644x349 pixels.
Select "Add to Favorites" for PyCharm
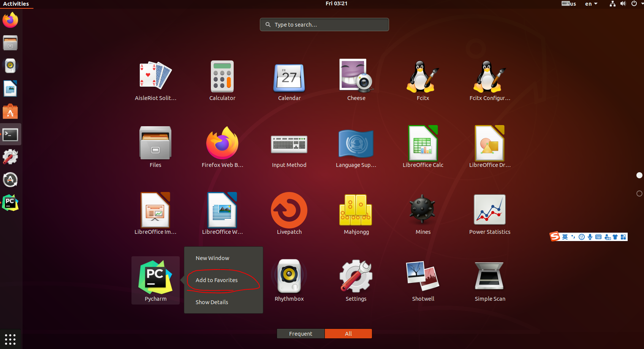tap(216, 280)
